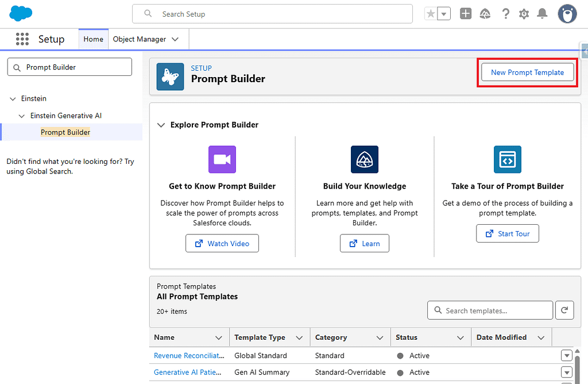The width and height of the screenshot is (588, 384).
Task: Open the notifications bell
Action: point(542,14)
